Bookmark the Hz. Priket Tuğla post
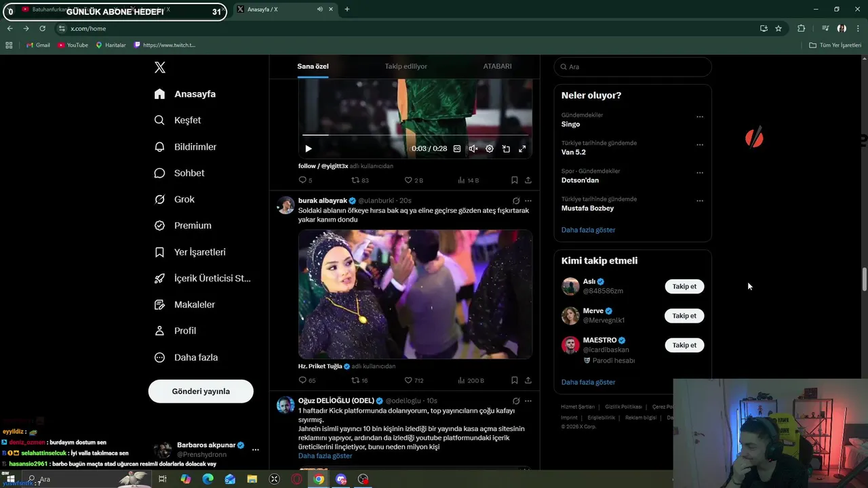 point(515,380)
